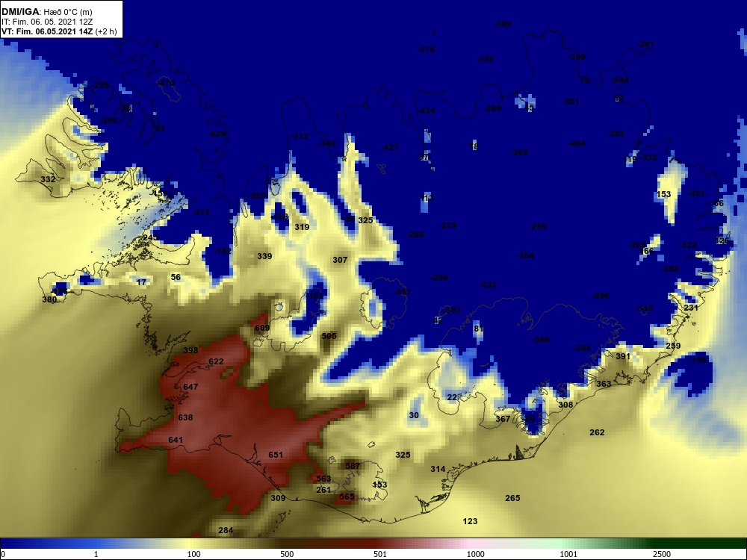
Task: Click the map value 398
Action: 190,350
